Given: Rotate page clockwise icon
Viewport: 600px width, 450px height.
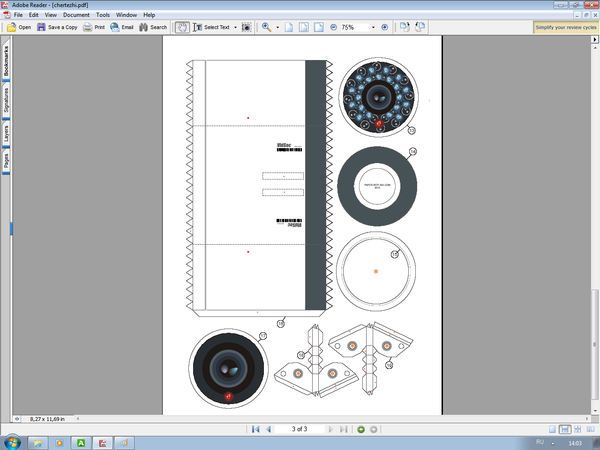Looking at the screenshot, I should click(405, 27).
